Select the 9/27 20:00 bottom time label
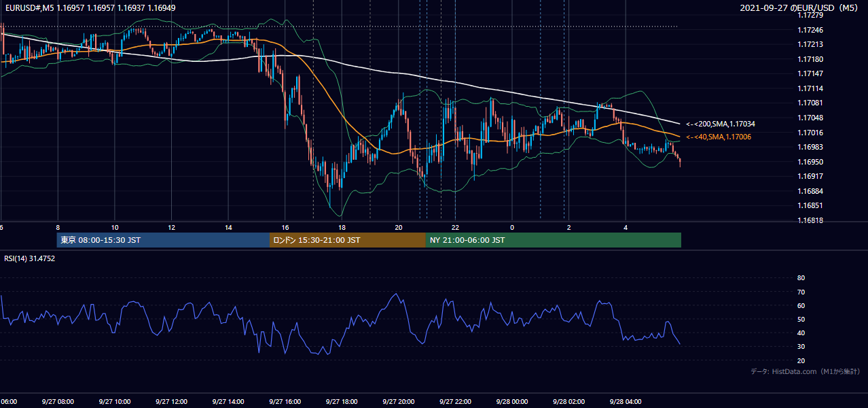Screen dimensions: 868x408 399,401
